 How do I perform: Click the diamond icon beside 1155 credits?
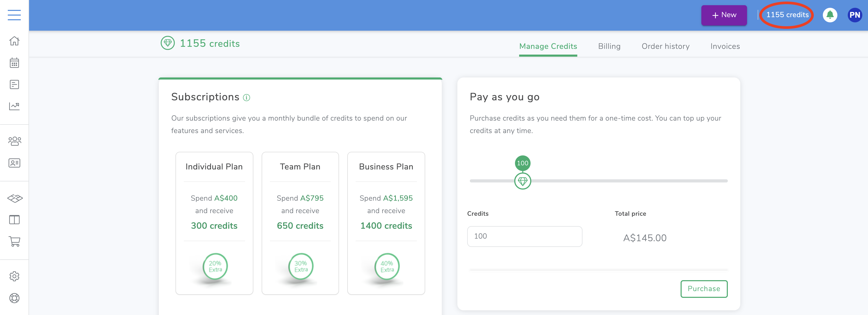pyautogui.click(x=167, y=43)
